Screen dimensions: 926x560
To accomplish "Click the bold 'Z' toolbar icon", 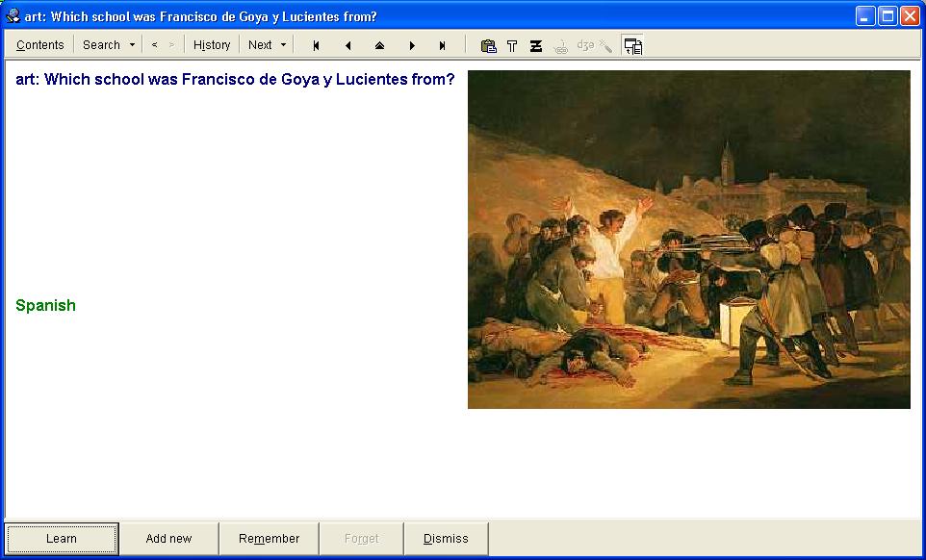I will pyautogui.click(x=536, y=45).
